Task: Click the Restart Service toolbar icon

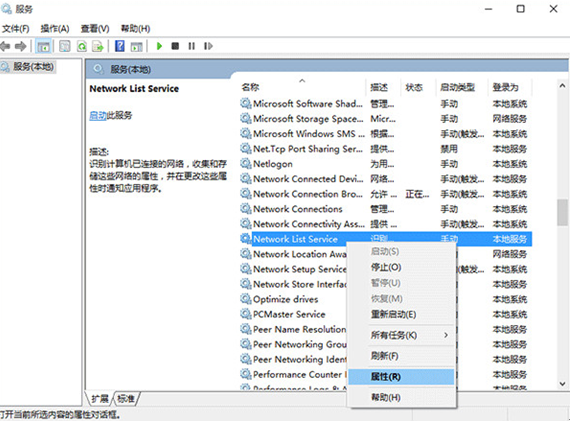Action: [x=208, y=46]
